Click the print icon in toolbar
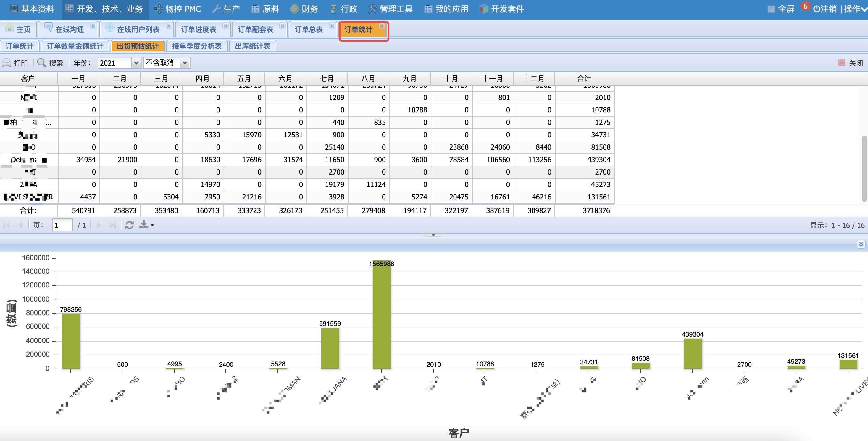 (x=7, y=63)
